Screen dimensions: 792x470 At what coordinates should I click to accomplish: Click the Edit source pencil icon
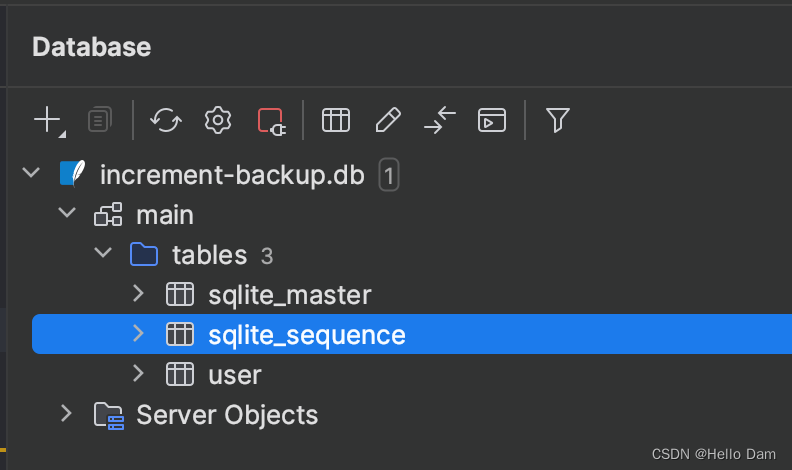[x=388, y=120]
